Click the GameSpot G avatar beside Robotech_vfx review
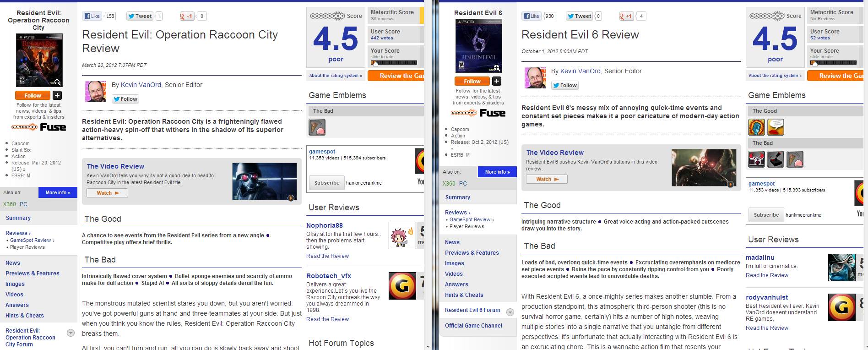This screenshot has width=868, height=350. [402, 286]
